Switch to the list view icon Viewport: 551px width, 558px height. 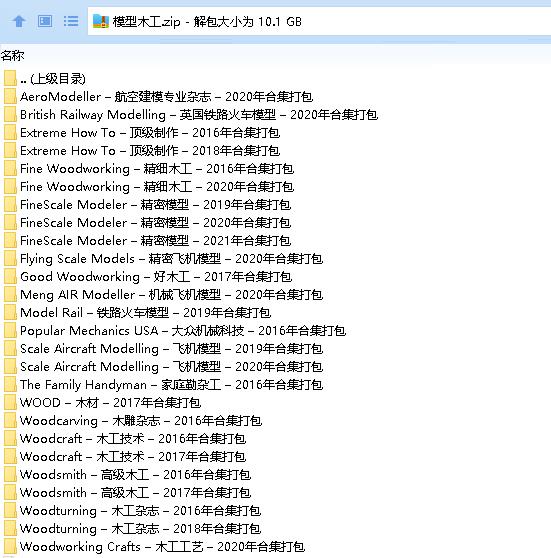(71, 21)
